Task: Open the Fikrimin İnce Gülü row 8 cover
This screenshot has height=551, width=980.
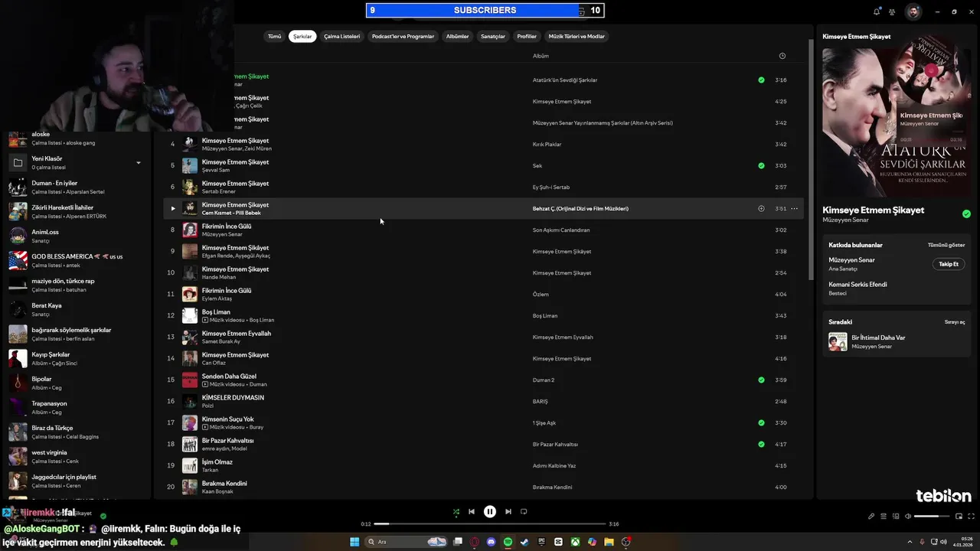Action: [x=190, y=230]
